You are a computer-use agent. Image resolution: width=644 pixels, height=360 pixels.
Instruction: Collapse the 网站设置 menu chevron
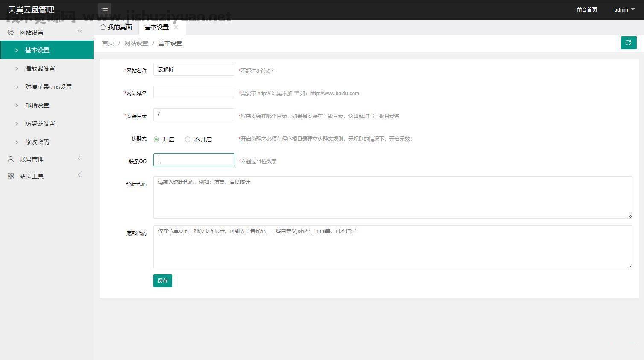(79, 31)
